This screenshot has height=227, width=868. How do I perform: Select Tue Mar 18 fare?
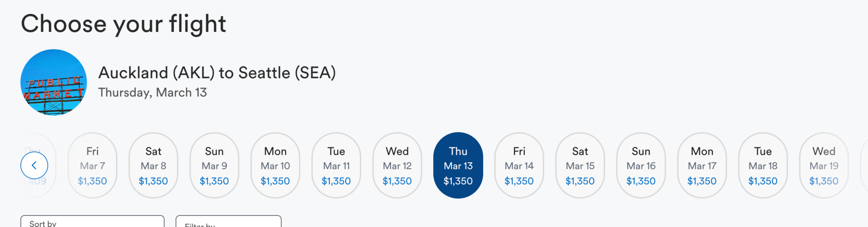(763, 165)
